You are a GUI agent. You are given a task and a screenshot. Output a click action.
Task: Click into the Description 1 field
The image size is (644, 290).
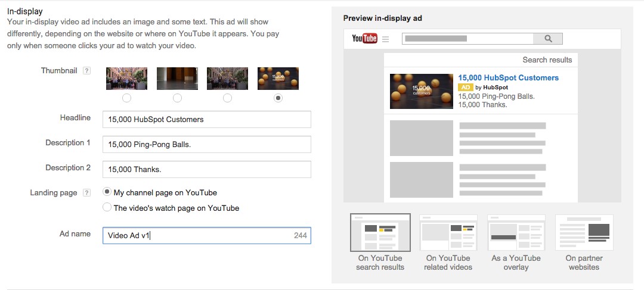coord(206,144)
